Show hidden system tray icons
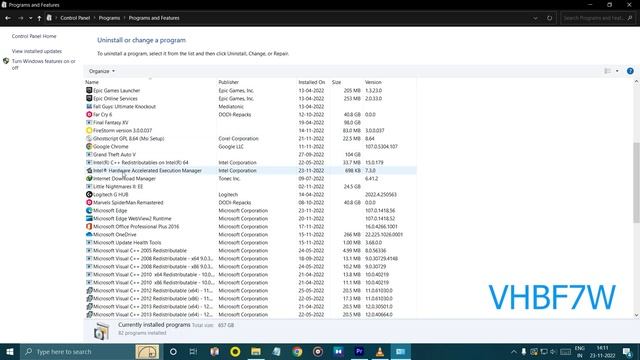Image resolution: width=640 pixels, height=360 pixels. (x=514, y=351)
